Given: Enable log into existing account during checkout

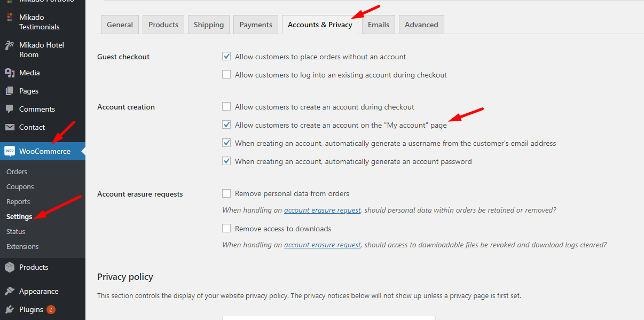Looking at the screenshot, I should click(x=226, y=75).
